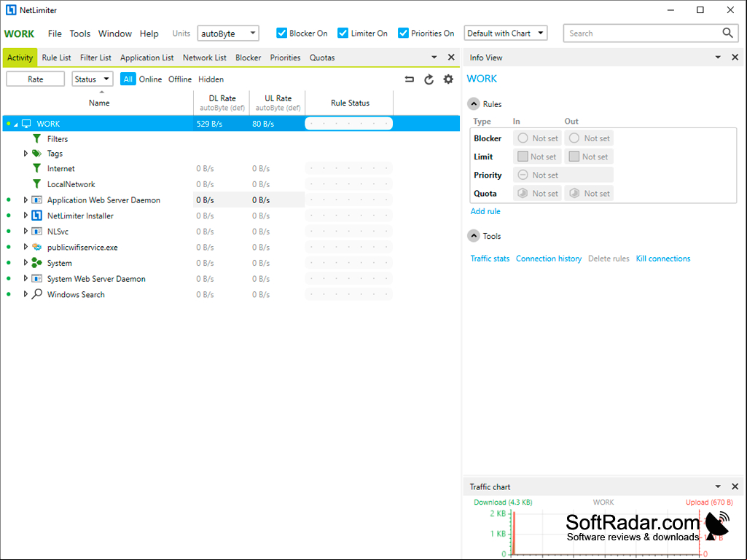Enable the Limit In checkbox
Screen dimensions: 747x560
tap(523, 156)
